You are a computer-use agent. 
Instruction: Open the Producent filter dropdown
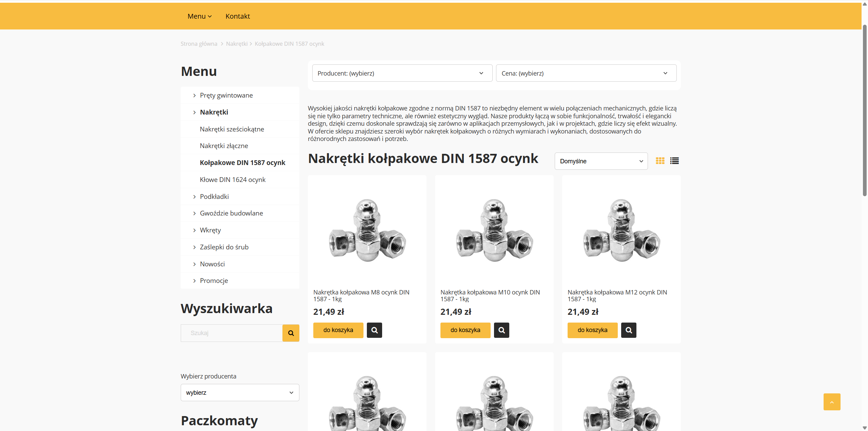(x=402, y=73)
